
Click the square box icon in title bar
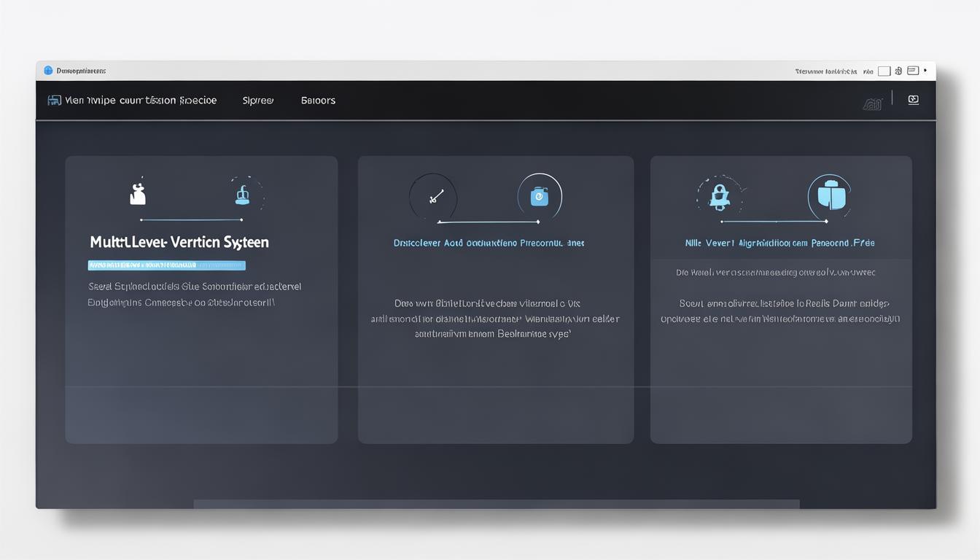pyautogui.click(x=884, y=71)
